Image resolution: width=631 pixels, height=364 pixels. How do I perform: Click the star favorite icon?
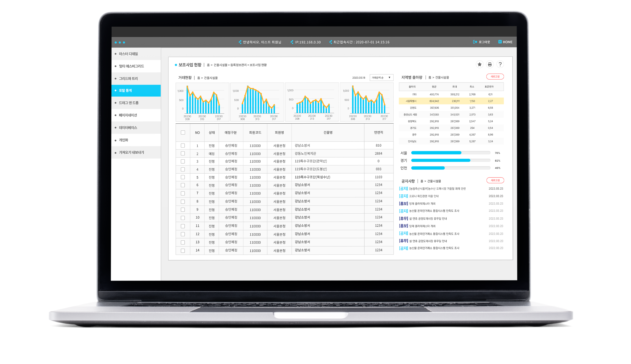479,64
